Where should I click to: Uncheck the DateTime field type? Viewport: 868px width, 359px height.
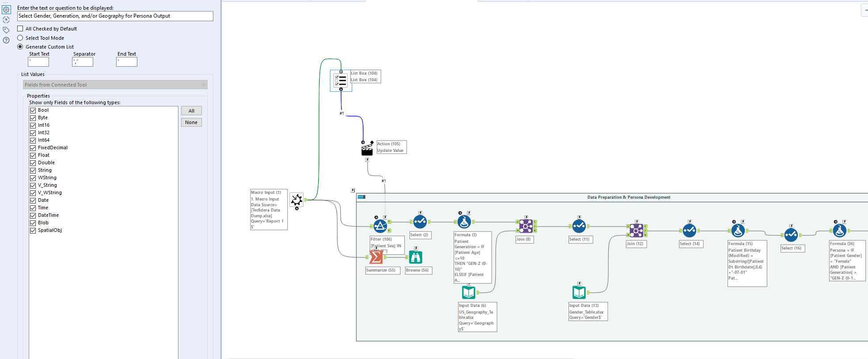tap(33, 215)
